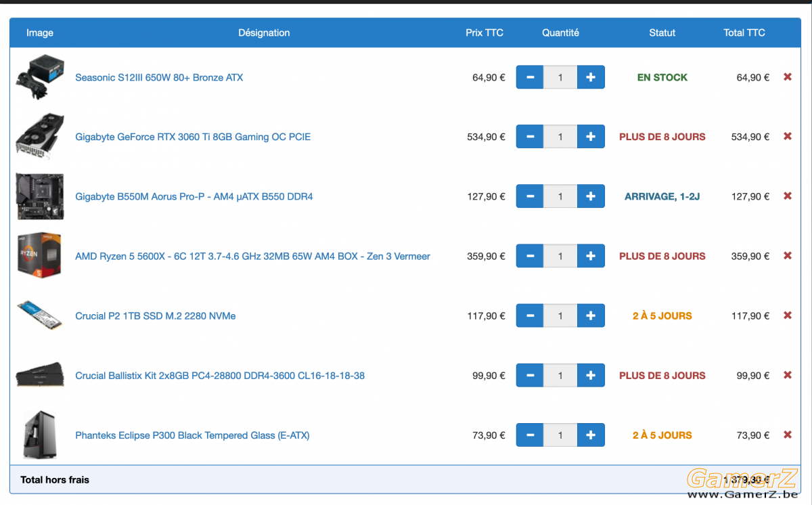Image resolution: width=812 pixels, height=505 pixels.
Task: Click quantity field for Phanteks Eclipse P300
Action: (560, 435)
